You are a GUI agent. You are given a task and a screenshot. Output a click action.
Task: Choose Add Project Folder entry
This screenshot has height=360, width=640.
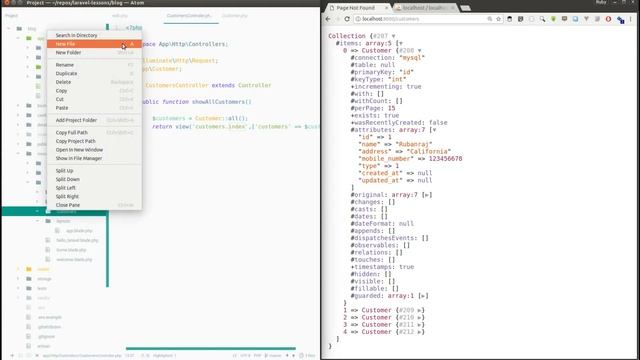[x=94, y=120]
